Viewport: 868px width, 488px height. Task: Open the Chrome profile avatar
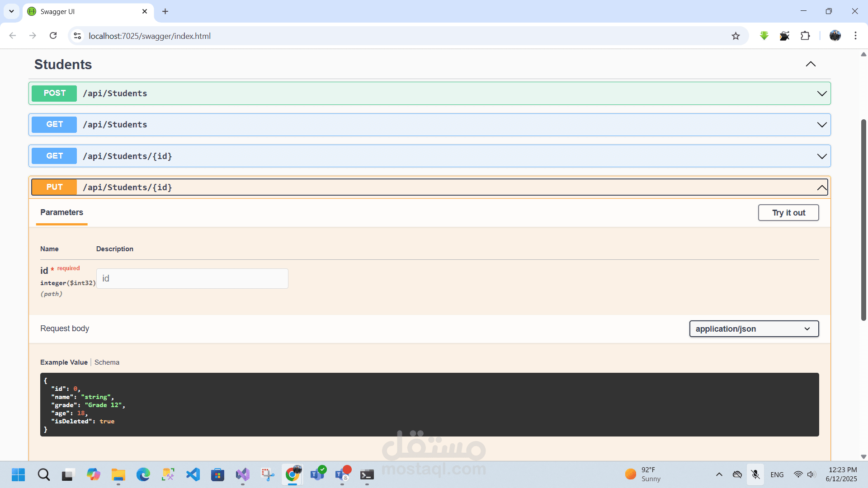point(835,36)
